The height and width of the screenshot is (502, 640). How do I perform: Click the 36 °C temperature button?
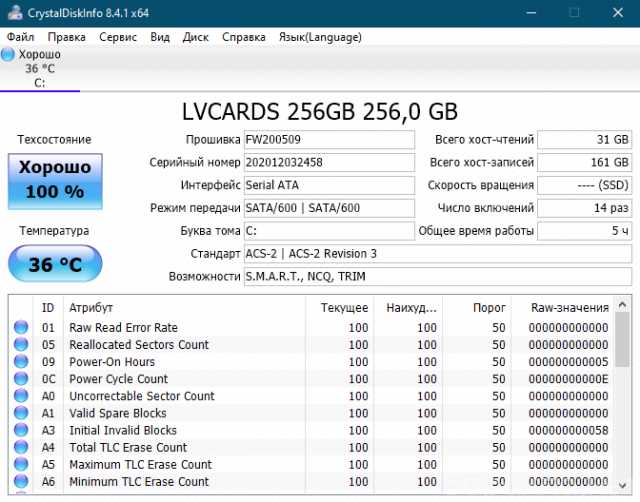coord(55,264)
